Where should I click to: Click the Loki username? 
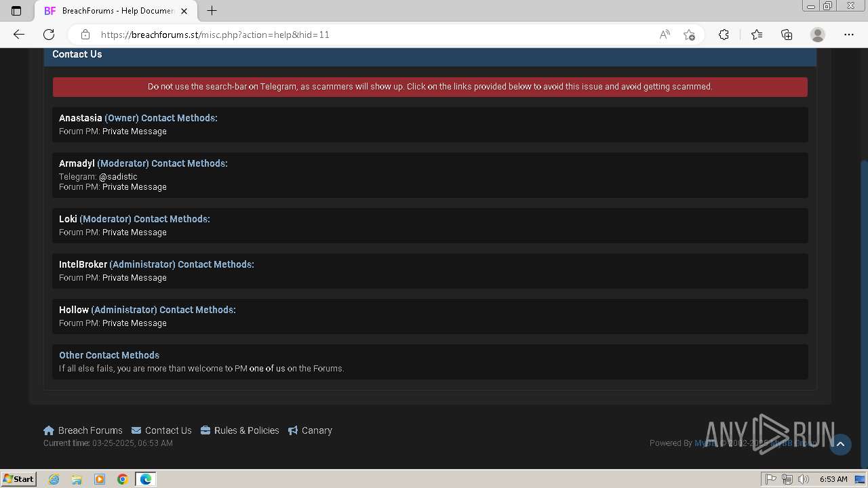68,219
